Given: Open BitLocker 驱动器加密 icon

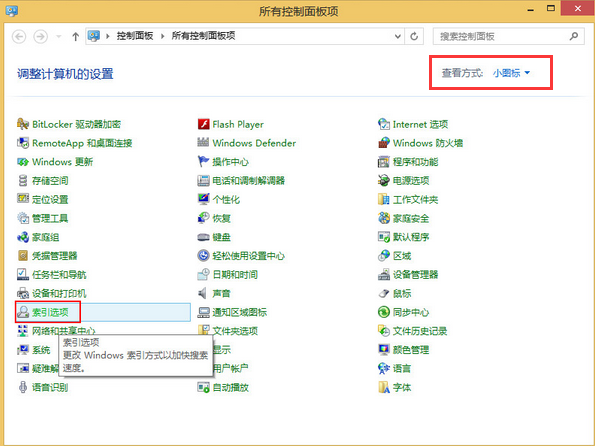Looking at the screenshot, I should point(23,124).
